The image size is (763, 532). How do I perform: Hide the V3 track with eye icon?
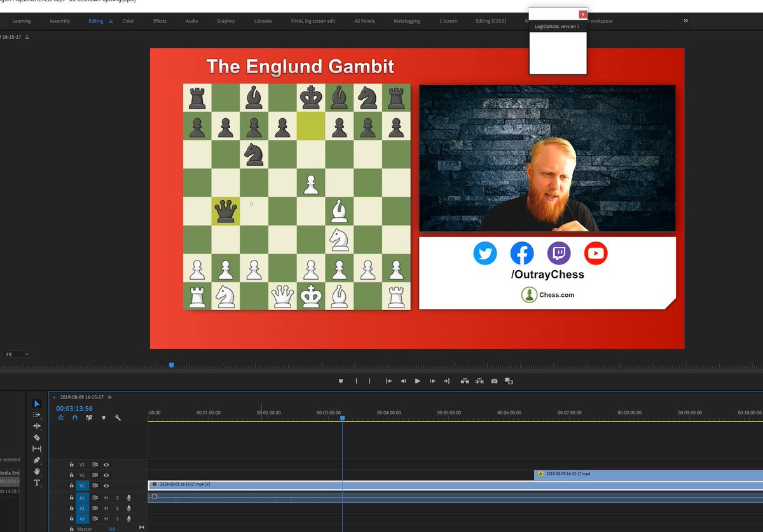pos(106,465)
